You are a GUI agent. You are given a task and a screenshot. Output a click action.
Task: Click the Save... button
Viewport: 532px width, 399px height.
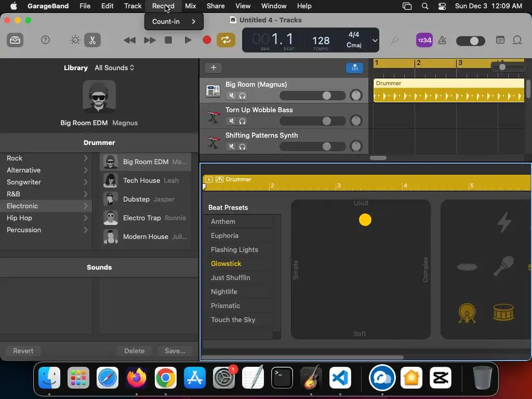(175, 351)
